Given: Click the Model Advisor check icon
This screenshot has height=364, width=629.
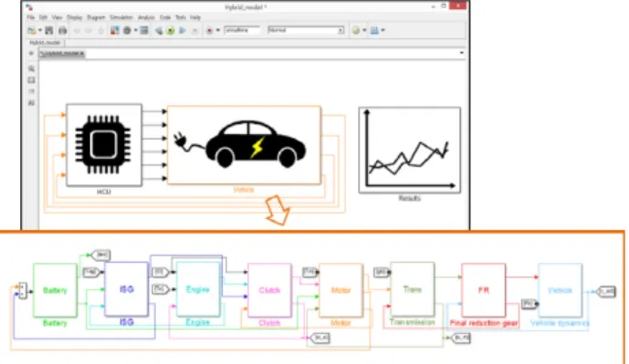Looking at the screenshot, I should pyautogui.click(x=356, y=30).
